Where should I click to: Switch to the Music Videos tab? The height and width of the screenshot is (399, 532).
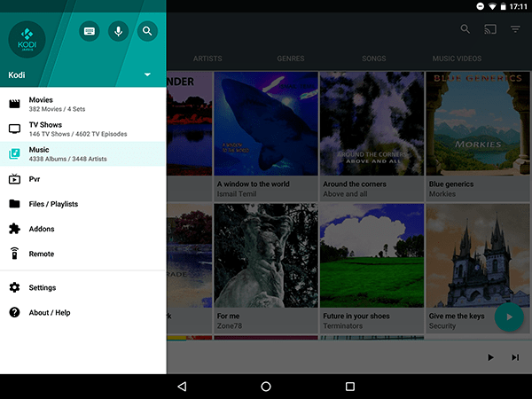(x=457, y=59)
